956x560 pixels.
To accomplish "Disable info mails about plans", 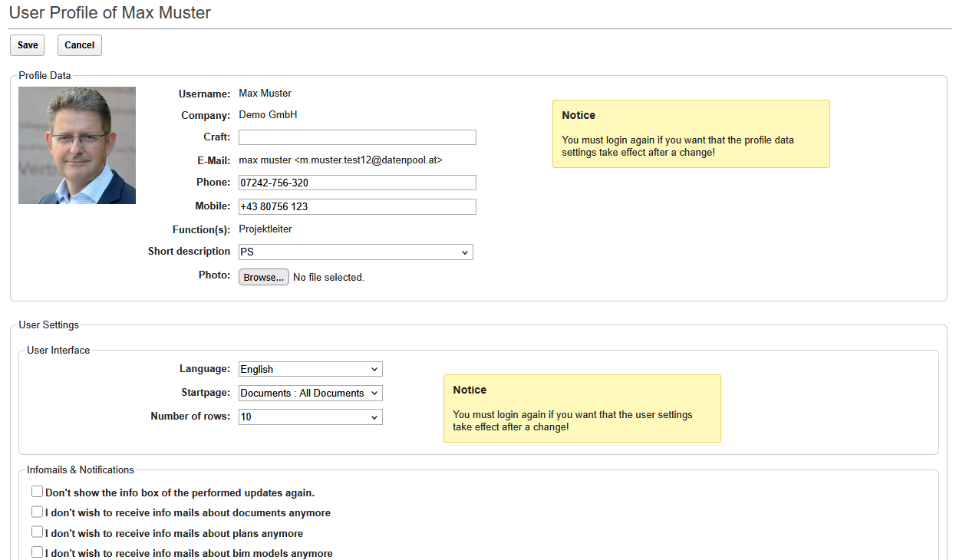I will tap(37, 532).
